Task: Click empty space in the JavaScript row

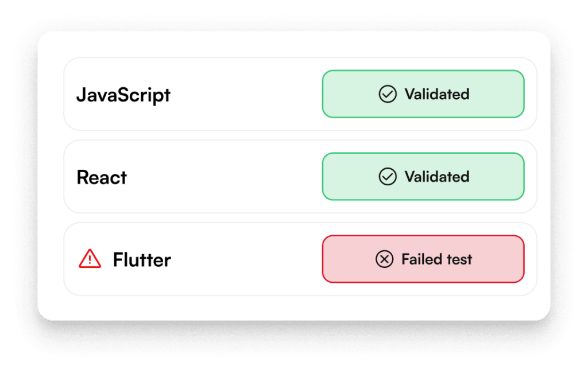Action: pyautogui.click(x=247, y=94)
